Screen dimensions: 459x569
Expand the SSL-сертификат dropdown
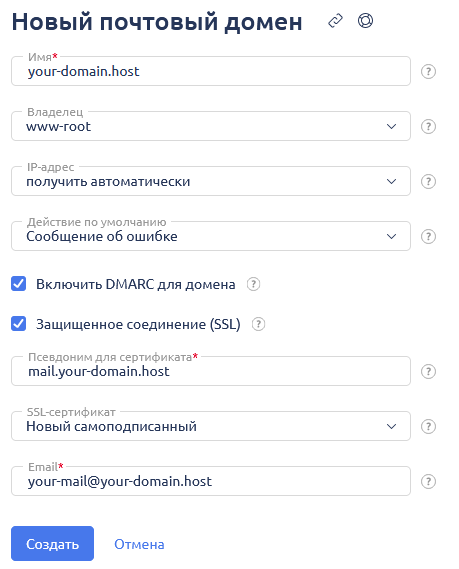[x=211, y=426]
